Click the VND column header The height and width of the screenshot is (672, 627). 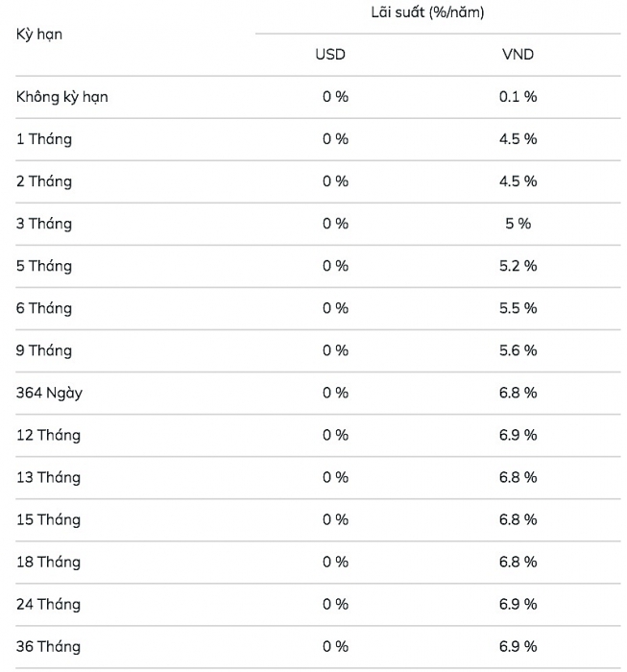(x=518, y=55)
